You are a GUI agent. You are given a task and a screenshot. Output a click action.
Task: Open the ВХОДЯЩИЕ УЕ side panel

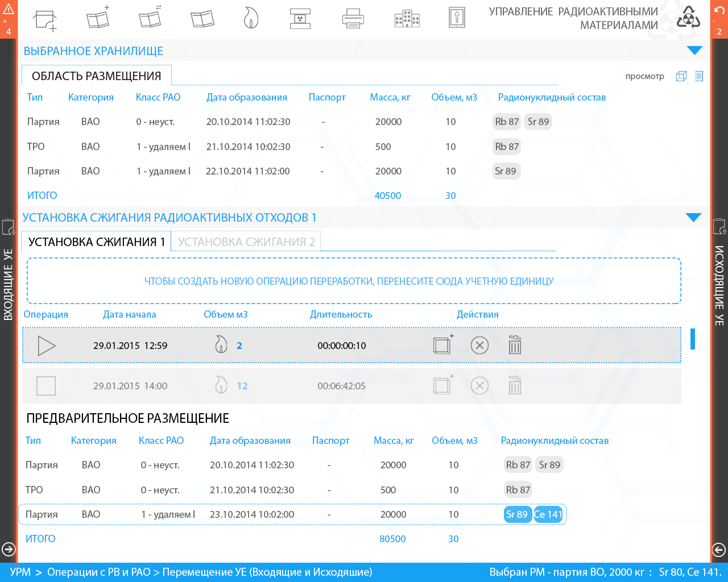click(x=9, y=284)
